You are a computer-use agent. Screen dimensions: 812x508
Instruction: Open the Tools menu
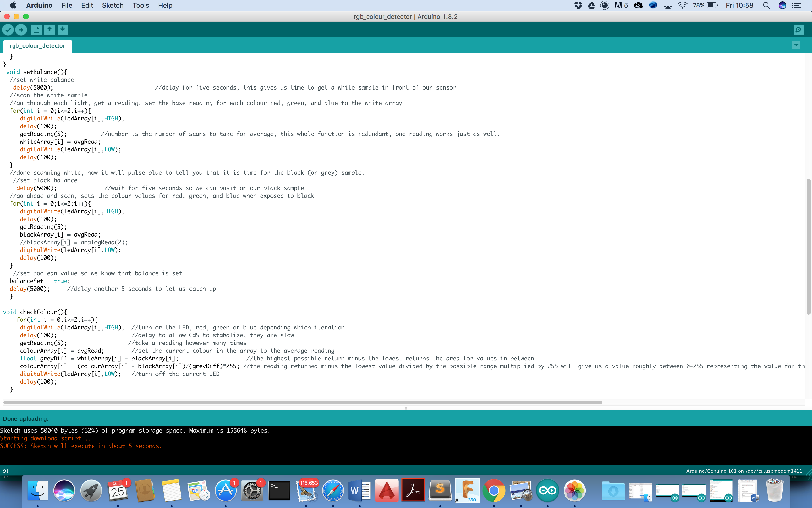pyautogui.click(x=141, y=5)
